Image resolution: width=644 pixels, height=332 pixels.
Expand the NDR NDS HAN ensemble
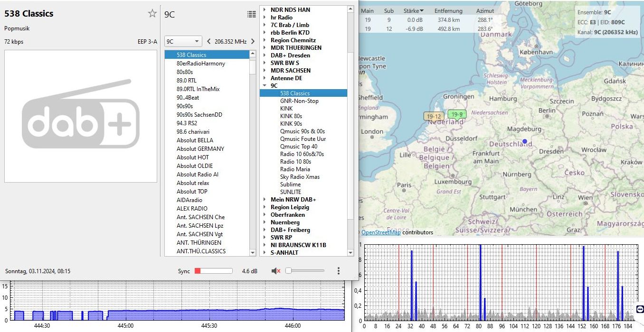[x=265, y=10]
